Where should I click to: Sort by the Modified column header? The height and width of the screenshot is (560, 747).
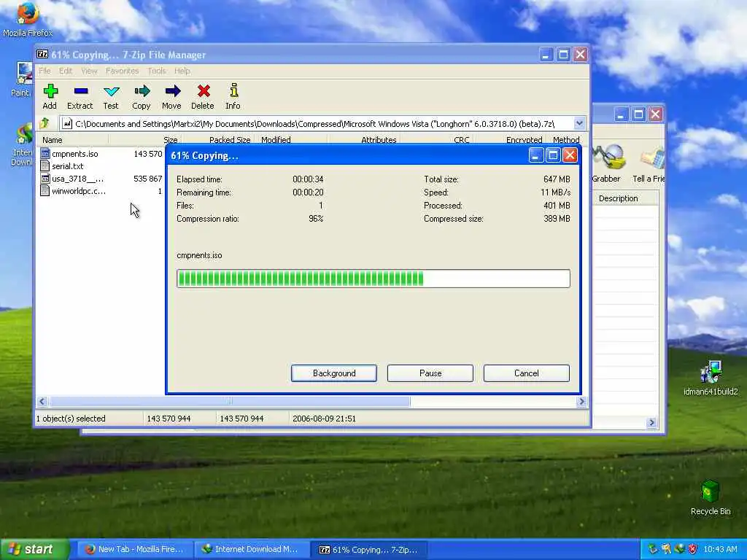291,140
